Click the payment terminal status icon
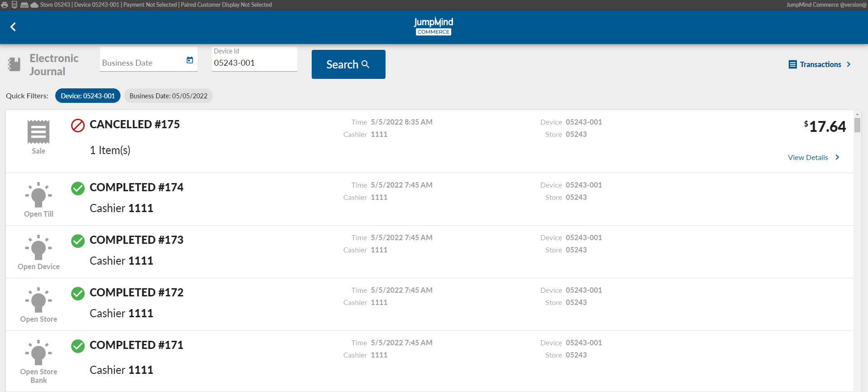This screenshot has height=392, width=868. (x=14, y=5)
